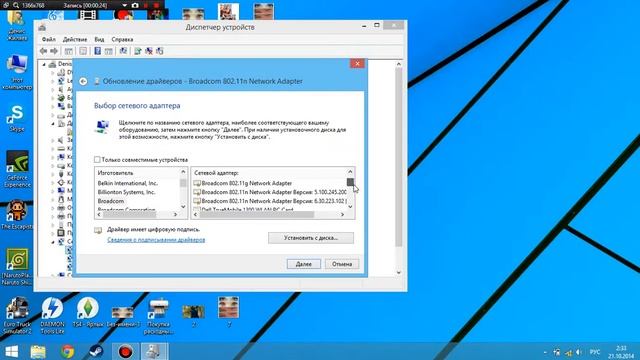Screen dimensions: 640x360
Task: Open the Справка menu
Action: [x=122, y=40]
